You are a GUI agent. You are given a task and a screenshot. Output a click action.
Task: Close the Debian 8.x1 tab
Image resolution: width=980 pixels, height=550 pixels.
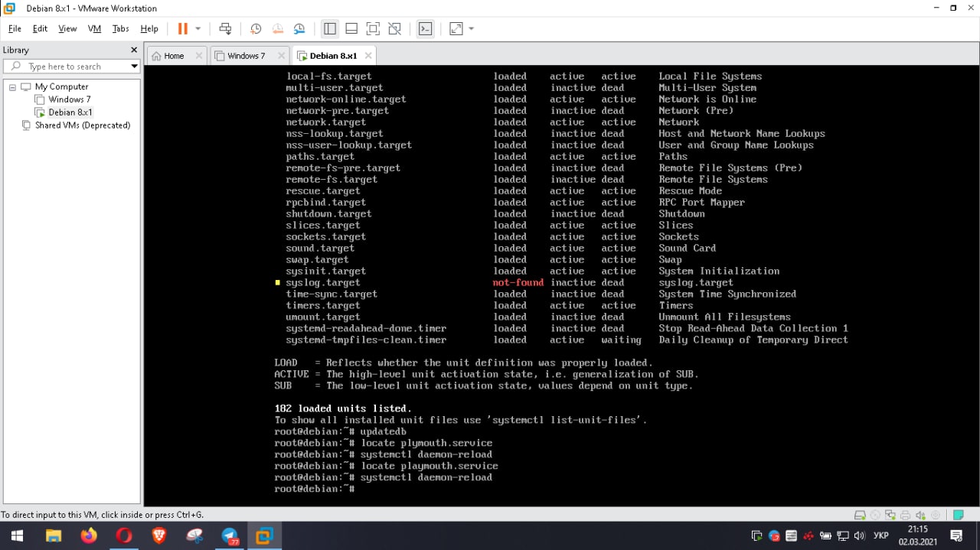[x=368, y=55]
